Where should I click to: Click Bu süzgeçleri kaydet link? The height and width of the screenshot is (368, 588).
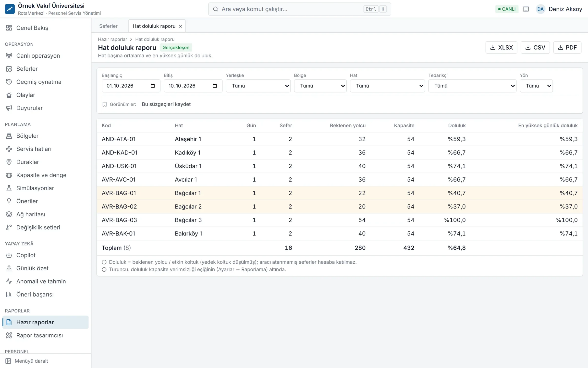(166, 104)
